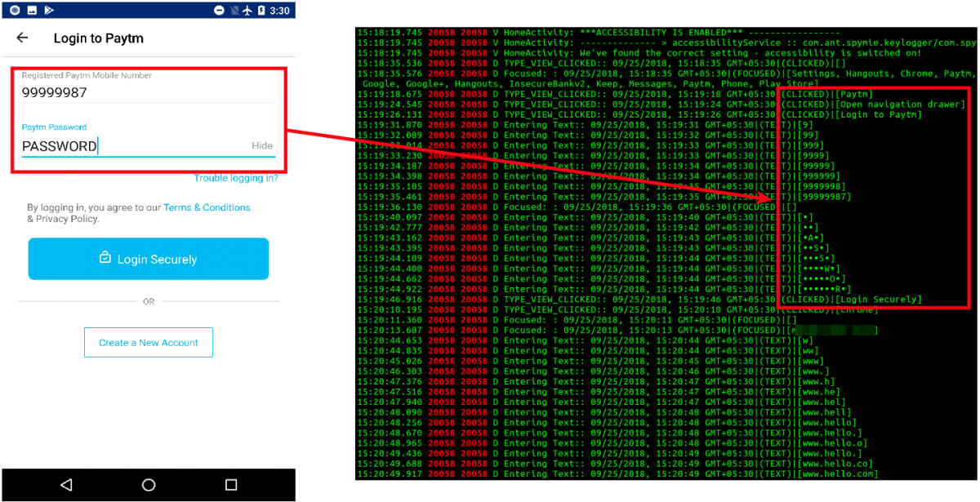
Task: Open the Terms & Conditions link
Action: 207,207
